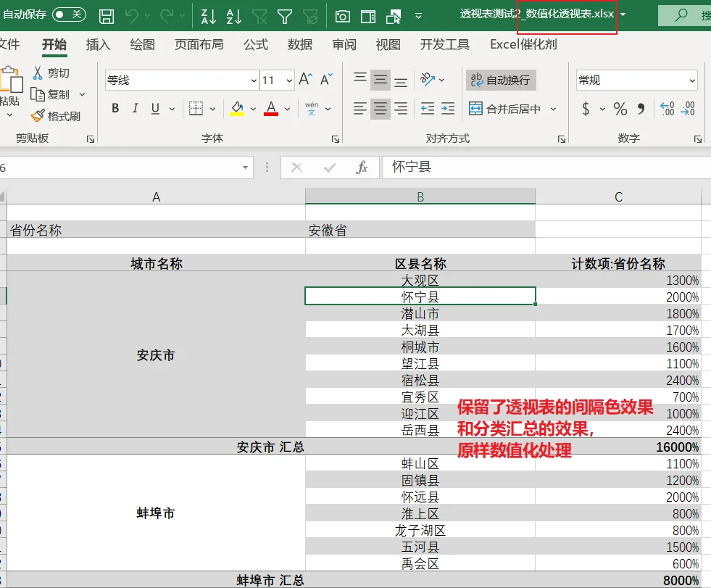Open the 插入 ribbon tab
Viewport: 711px width, 588px height.
pos(99,44)
